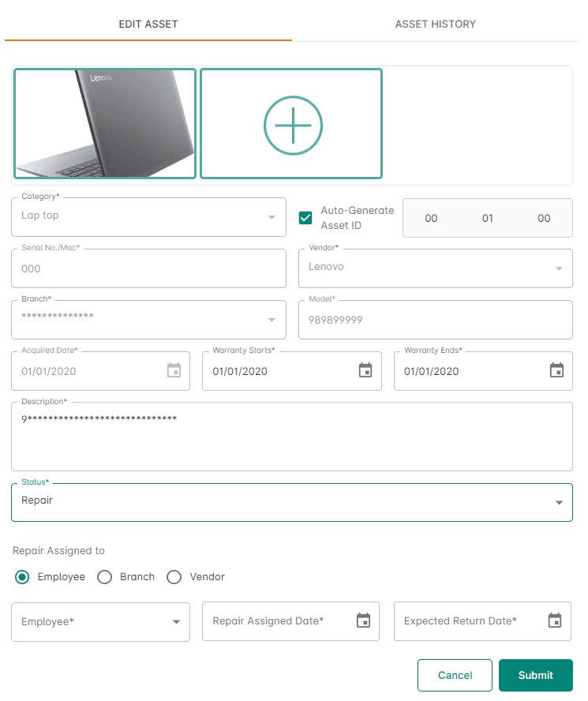
Task: Switch to the Asset History tab
Action: tap(435, 24)
